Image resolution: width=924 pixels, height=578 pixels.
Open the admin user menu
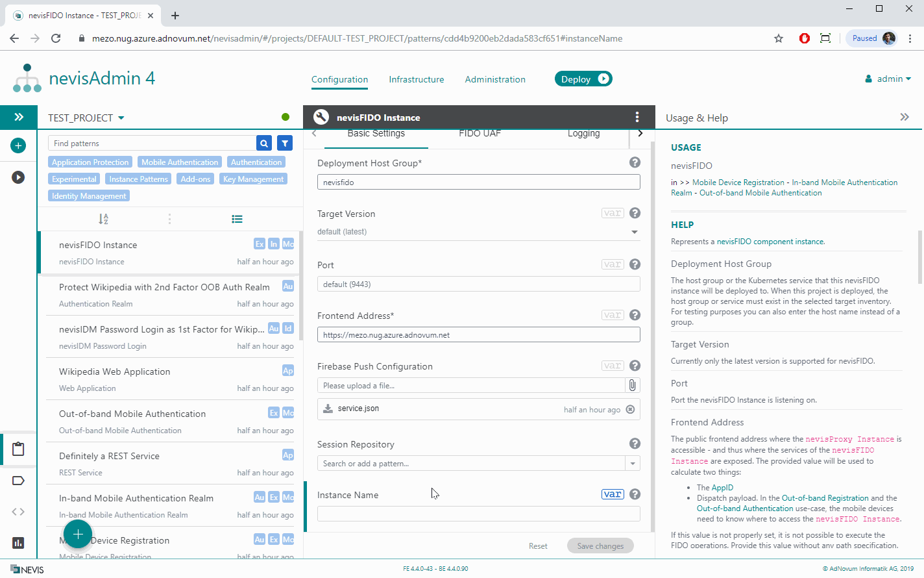pos(888,79)
